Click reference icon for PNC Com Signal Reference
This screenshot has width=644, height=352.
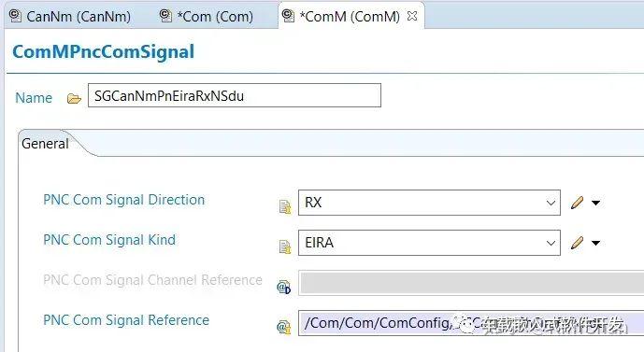pyautogui.click(x=283, y=327)
